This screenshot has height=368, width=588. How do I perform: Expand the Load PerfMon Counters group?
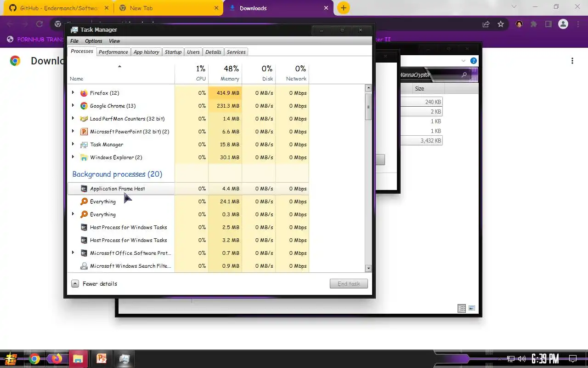[x=73, y=119]
